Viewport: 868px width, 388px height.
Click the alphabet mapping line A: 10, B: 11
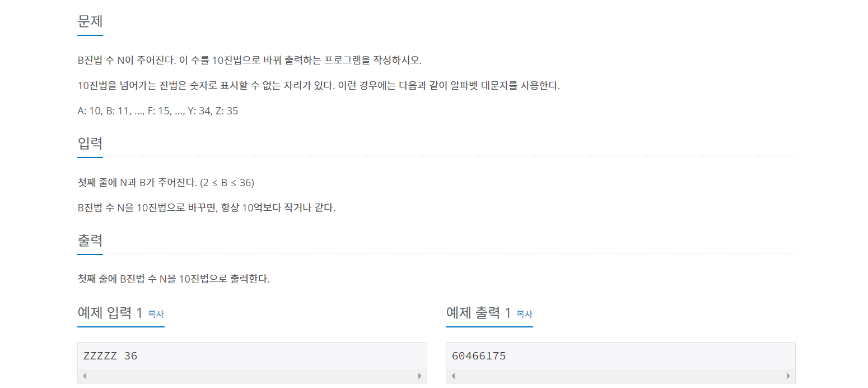(157, 111)
